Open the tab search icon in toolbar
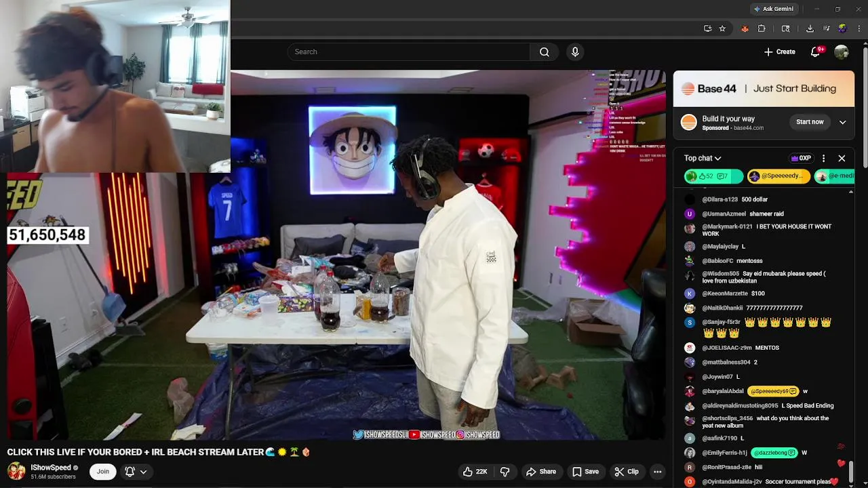The image size is (868, 488). (x=785, y=28)
